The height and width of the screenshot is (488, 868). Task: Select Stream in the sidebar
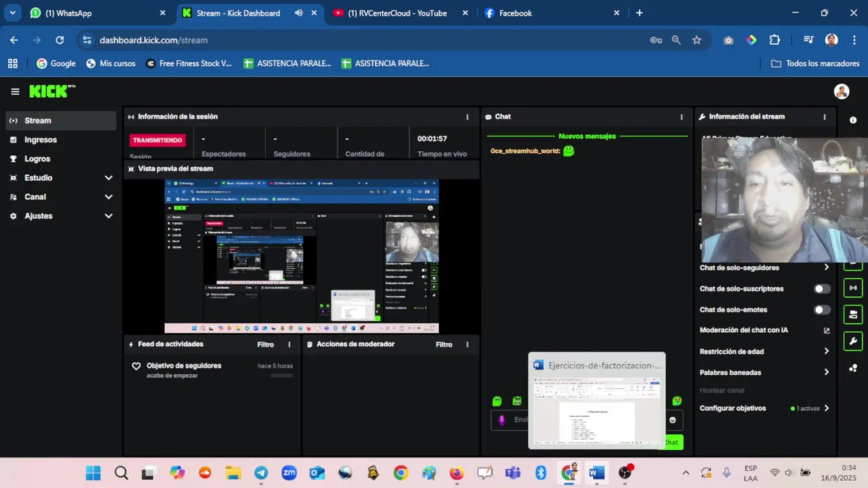pos(61,121)
